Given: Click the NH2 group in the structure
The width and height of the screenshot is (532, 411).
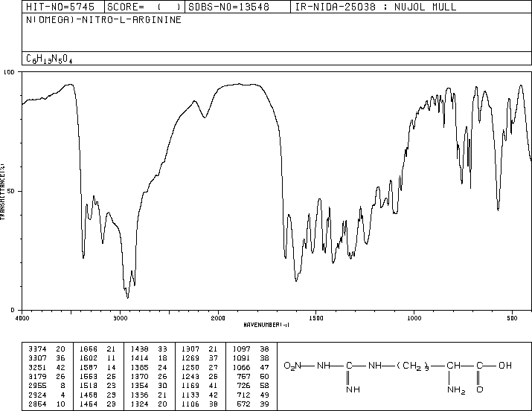Looking at the screenshot, I should click(456, 390).
